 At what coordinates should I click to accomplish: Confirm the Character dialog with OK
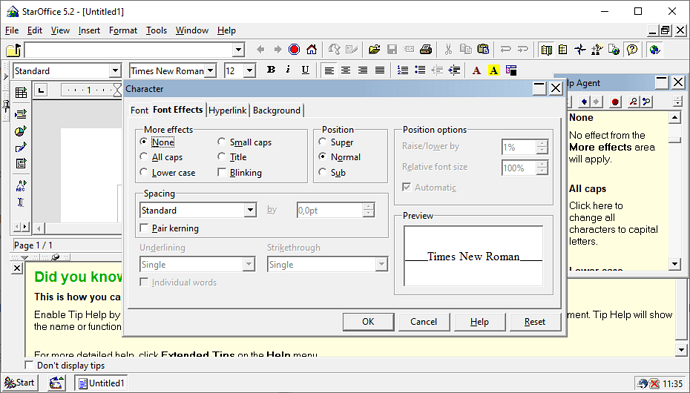click(368, 322)
